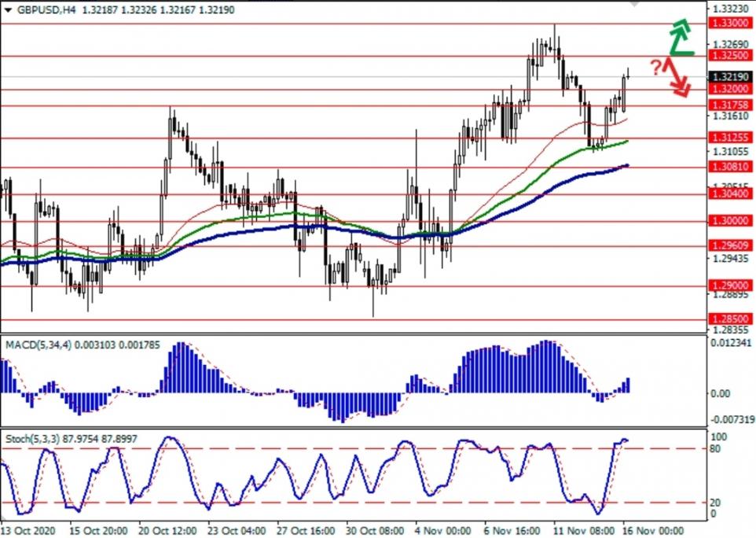The width and height of the screenshot is (756, 538).
Task: Click the Stochastic 20 level scale label
Action: click(x=714, y=503)
